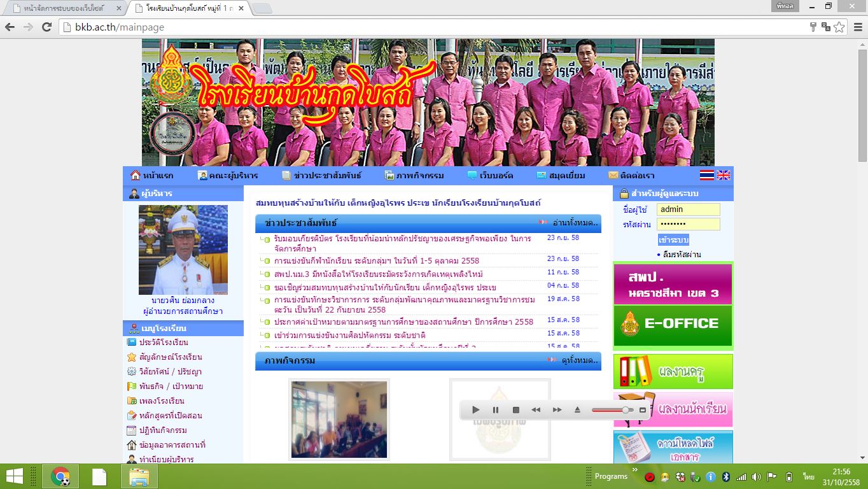Click the Thai flag language icon

point(707,175)
